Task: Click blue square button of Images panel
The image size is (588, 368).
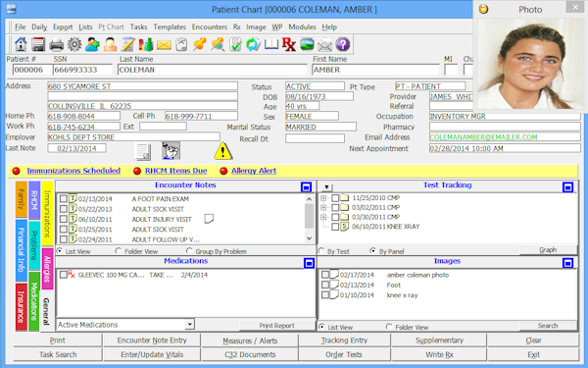Action: (x=567, y=263)
